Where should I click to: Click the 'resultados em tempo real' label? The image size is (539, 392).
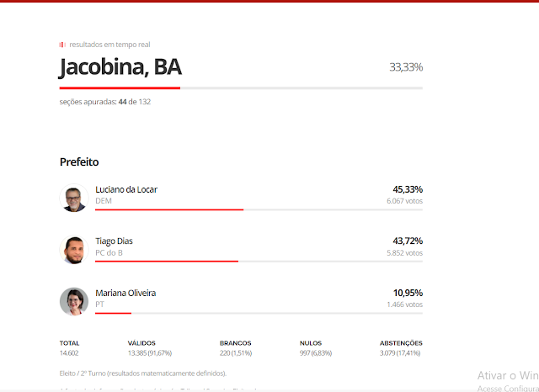point(109,45)
